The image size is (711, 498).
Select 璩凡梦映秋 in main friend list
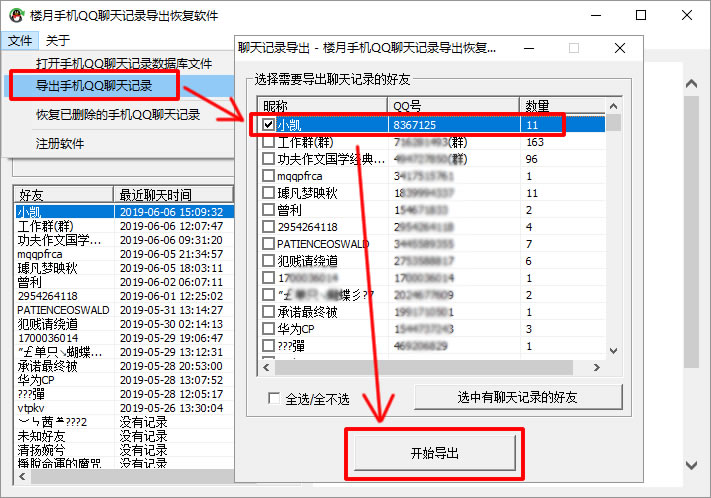point(48,268)
